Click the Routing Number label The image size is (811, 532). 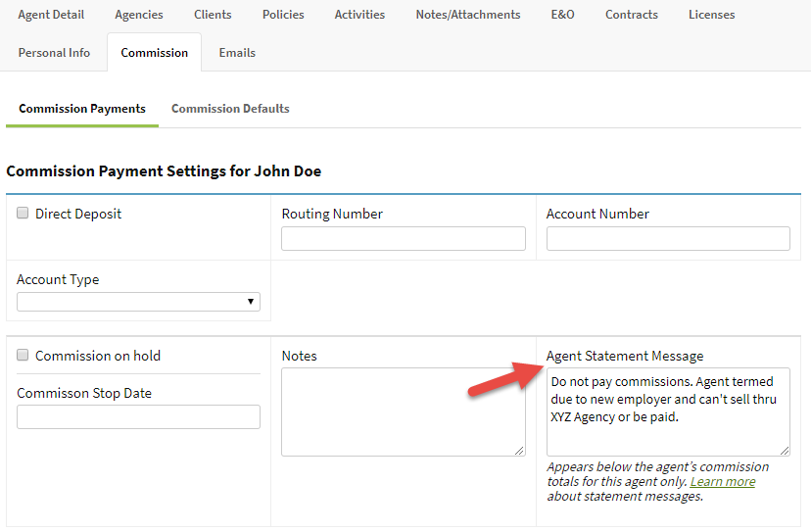pos(332,214)
